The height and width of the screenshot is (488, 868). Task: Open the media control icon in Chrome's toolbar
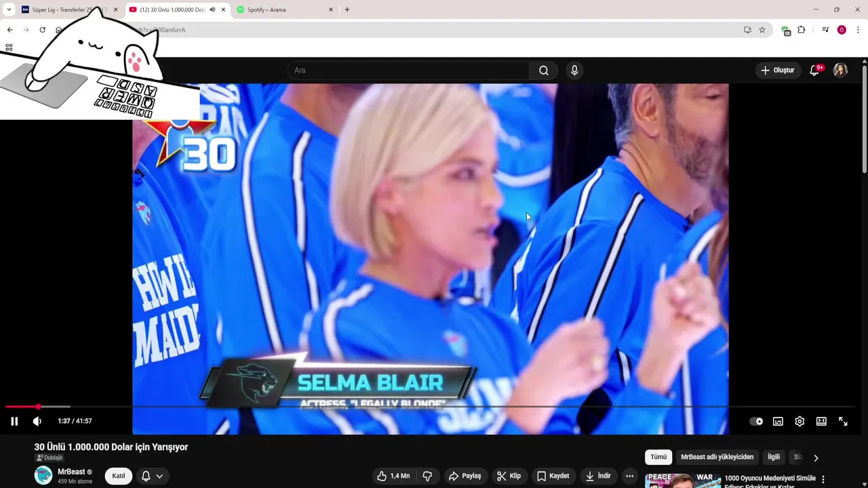click(825, 30)
